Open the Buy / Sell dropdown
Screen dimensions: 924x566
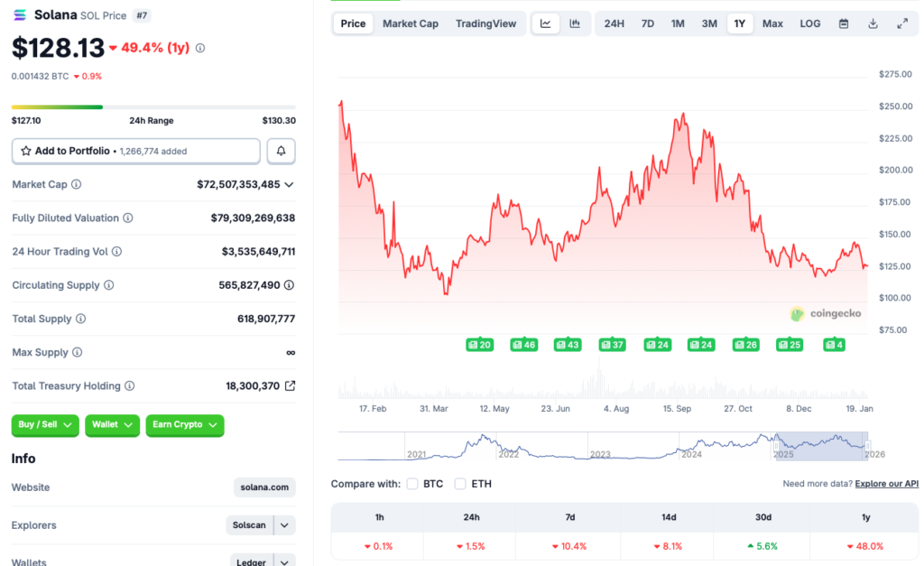coord(45,425)
